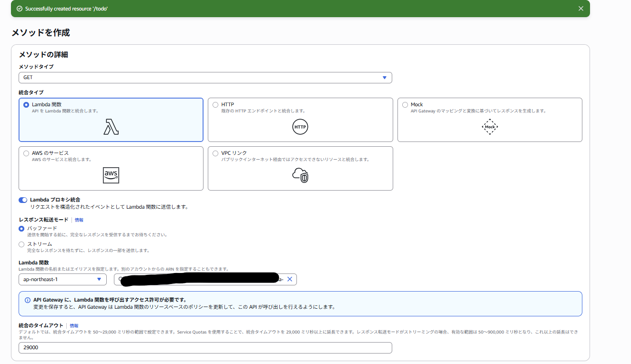
Task: Click the Mock description about API Gateway のマッピング
Action: 478,111
